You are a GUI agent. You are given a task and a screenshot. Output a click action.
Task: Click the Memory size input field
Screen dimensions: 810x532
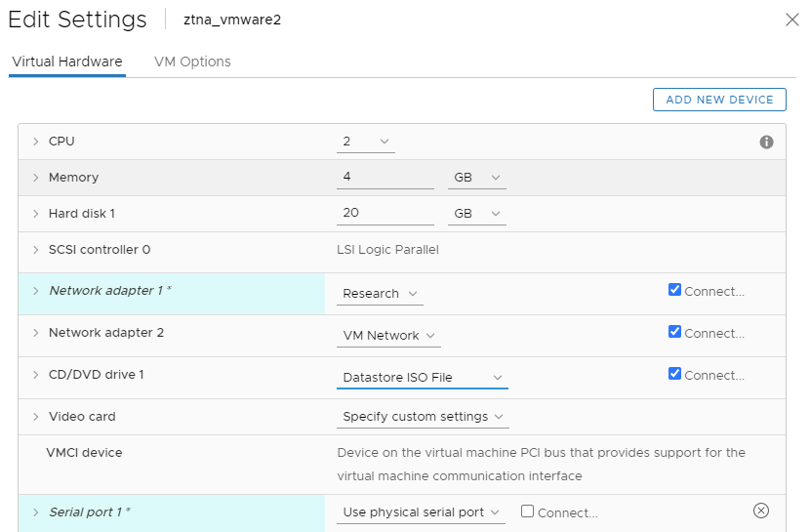coord(385,178)
